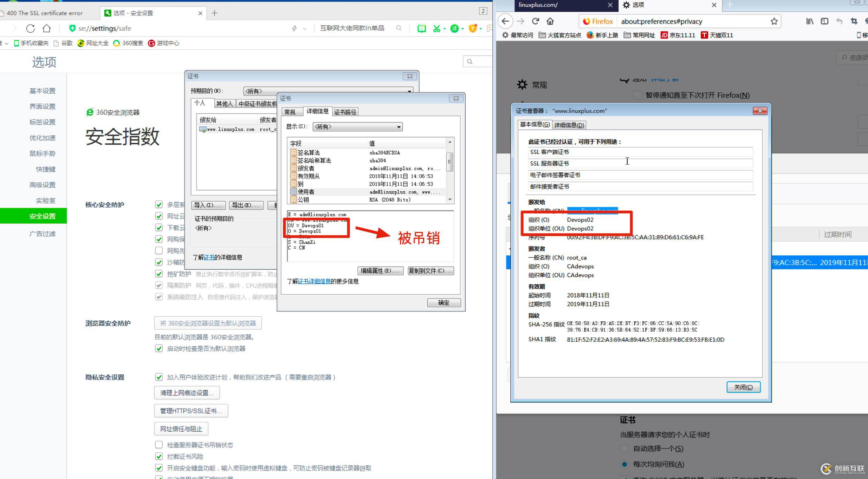868x479 pixels.
Task: Enable 检查服务器证书吊销状态 checkbox
Action: (159, 445)
